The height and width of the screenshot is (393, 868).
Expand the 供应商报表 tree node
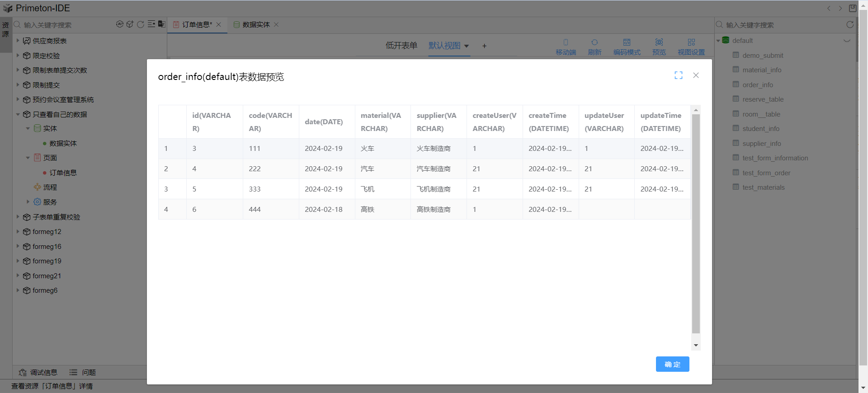(18, 41)
